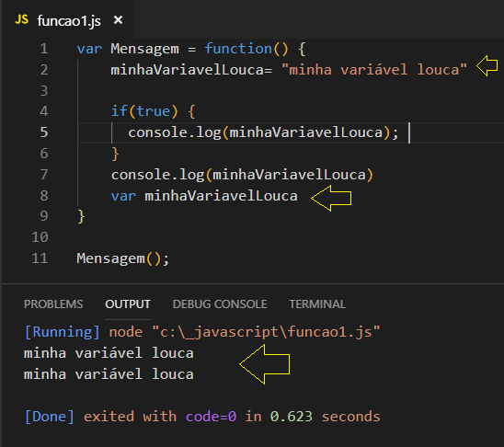Image resolution: width=504 pixels, height=447 pixels.
Task: Click the yellow arrow beside line 2 string
Action: (x=487, y=66)
